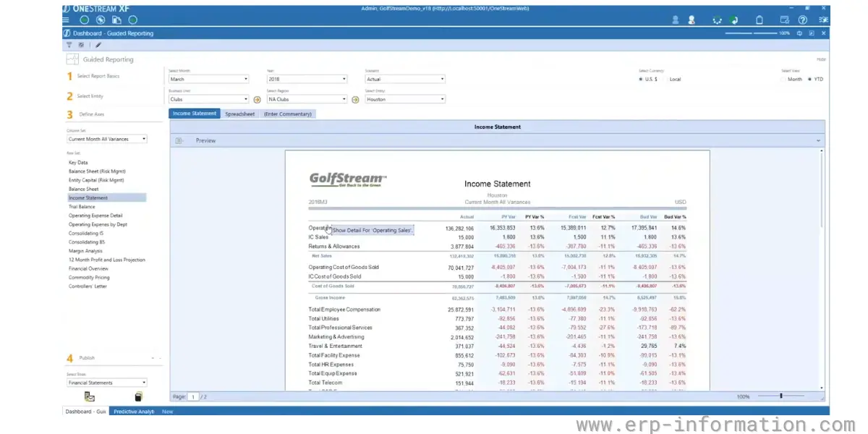Click the dotted circle refresh icon
Screen dimensions: 868x434
[x=718, y=20]
